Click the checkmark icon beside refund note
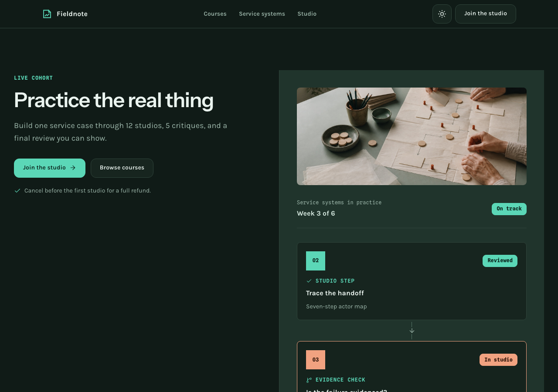The height and width of the screenshot is (392, 558). (17, 191)
